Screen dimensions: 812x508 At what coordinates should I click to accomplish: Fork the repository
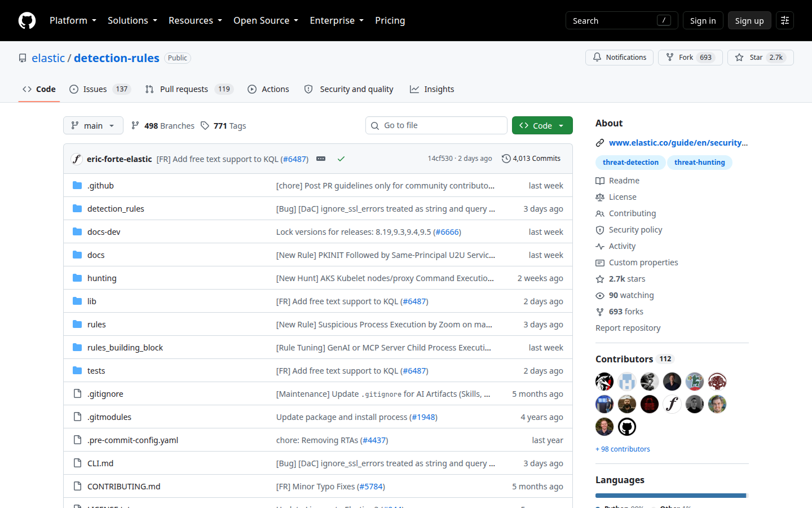click(x=690, y=58)
